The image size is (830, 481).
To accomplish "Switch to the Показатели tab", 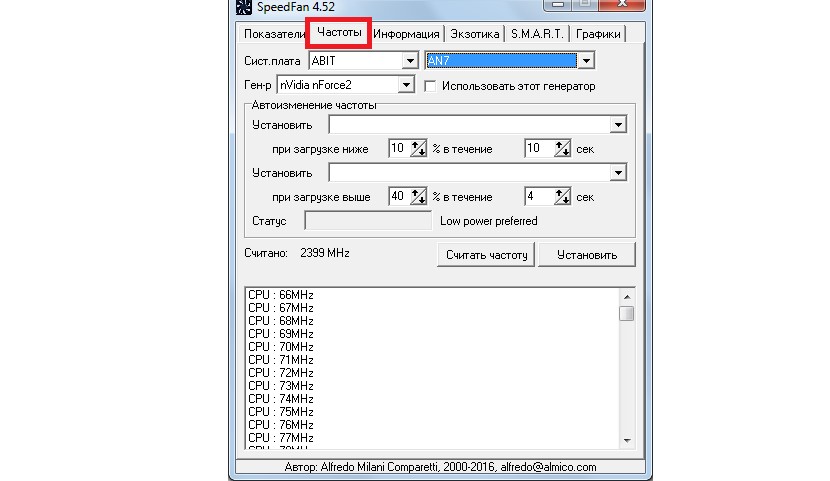I will [x=274, y=34].
